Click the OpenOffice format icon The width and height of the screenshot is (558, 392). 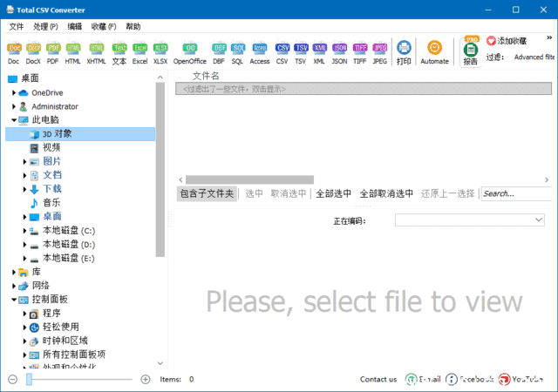[x=189, y=52]
